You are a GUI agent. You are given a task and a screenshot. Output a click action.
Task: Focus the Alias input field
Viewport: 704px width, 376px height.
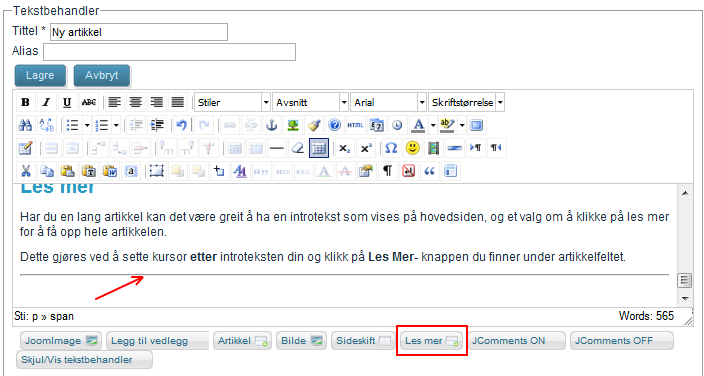point(169,52)
